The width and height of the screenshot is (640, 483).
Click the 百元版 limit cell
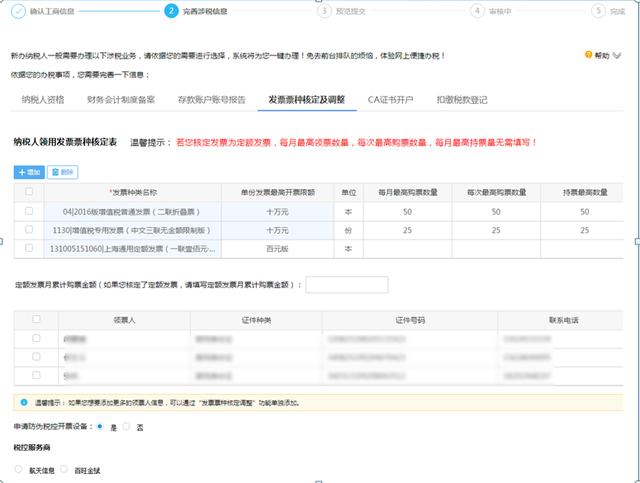(277, 249)
